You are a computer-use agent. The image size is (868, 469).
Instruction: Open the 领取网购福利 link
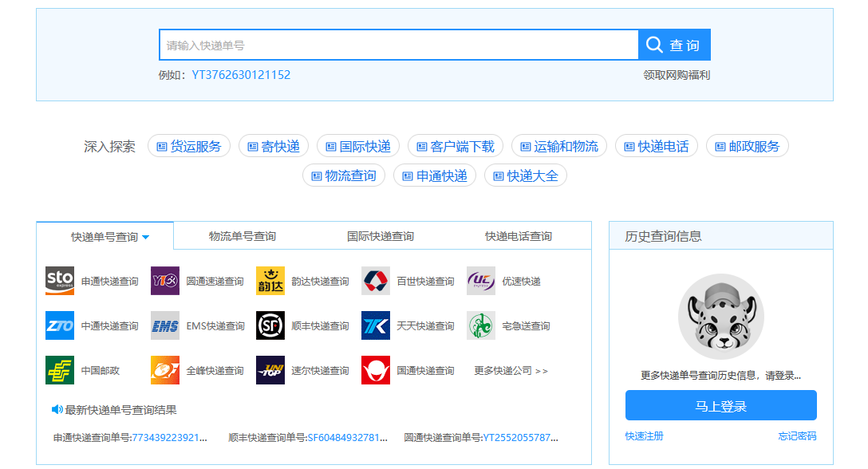677,75
